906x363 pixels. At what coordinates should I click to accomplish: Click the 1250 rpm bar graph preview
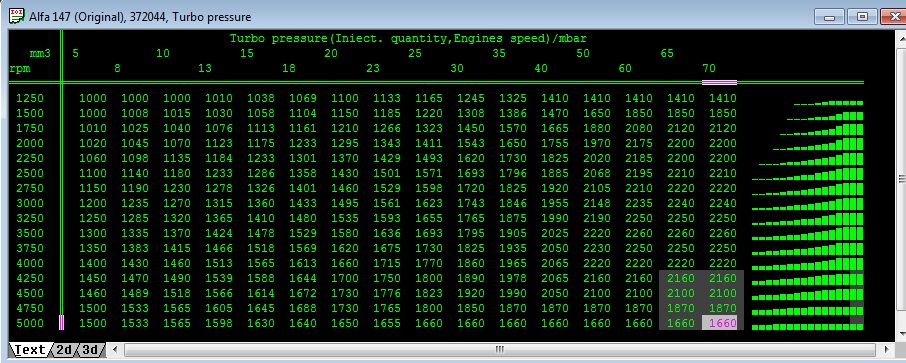(829, 103)
